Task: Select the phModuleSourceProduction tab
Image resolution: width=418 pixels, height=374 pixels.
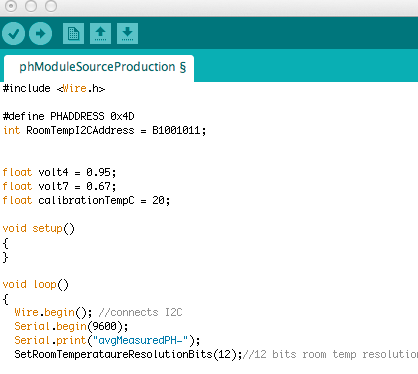Action: pos(99,68)
